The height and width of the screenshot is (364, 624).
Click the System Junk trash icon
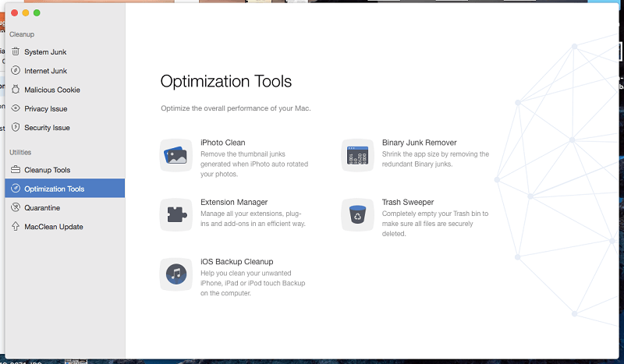tap(16, 52)
